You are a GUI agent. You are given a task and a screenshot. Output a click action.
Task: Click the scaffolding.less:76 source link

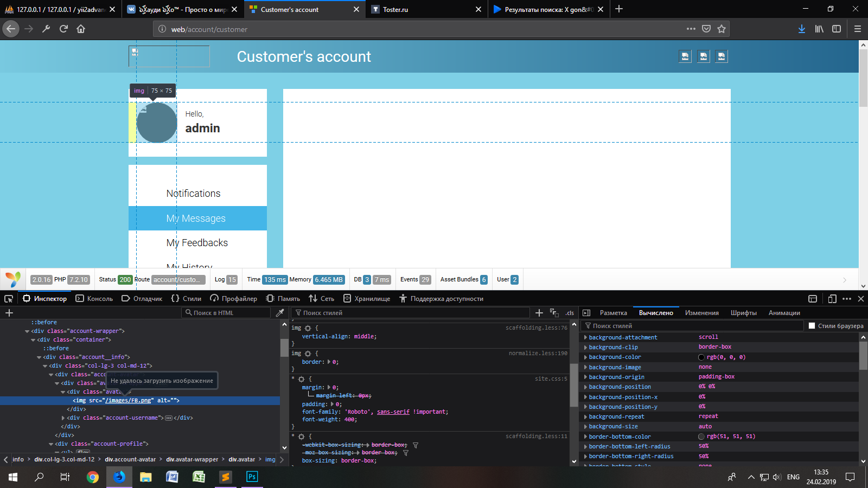pos(536,328)
